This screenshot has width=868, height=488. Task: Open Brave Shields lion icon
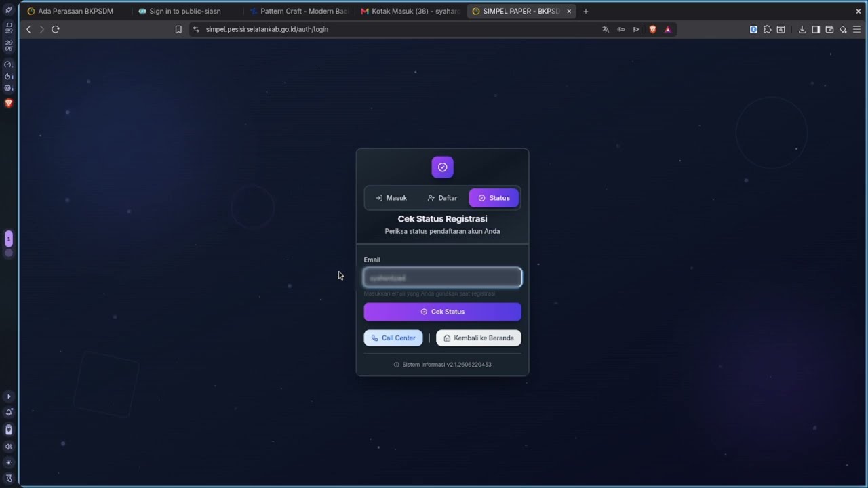point(652,29)
